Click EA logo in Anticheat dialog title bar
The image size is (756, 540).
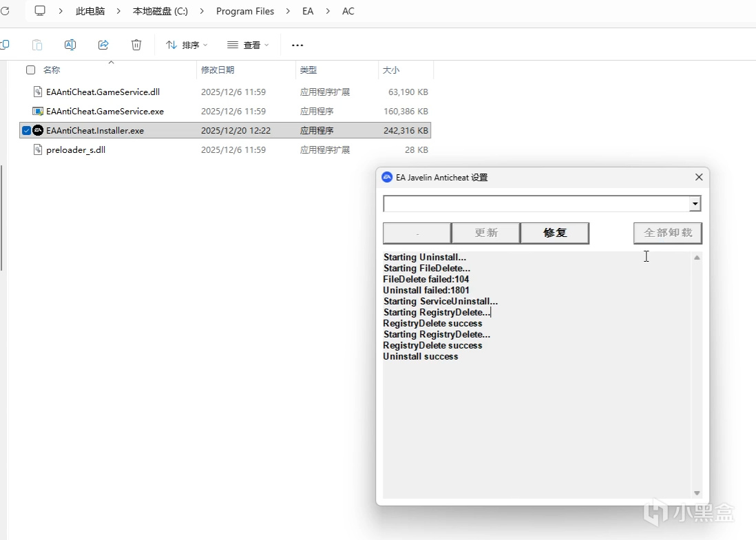click(387, 178)
